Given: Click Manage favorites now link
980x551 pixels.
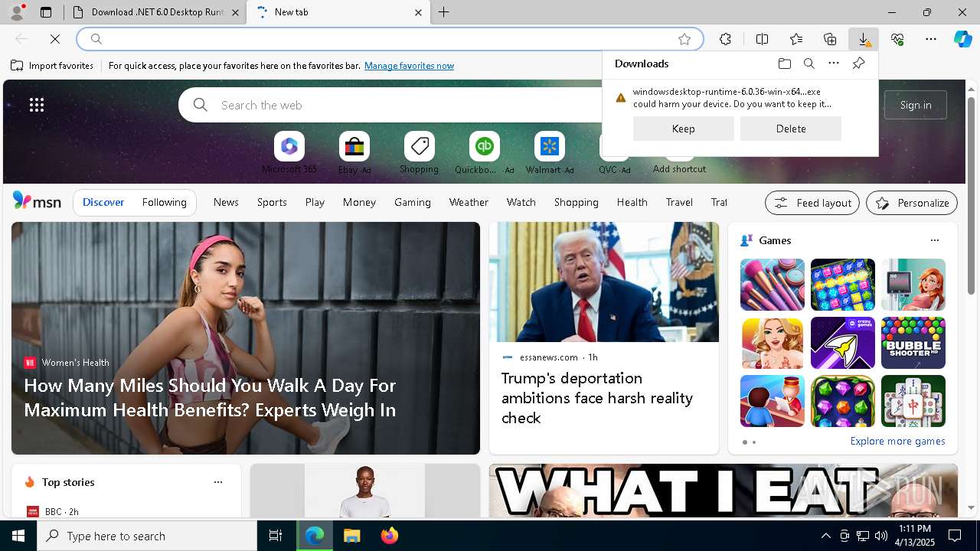Looking at the screenshot, I should 409,66.
